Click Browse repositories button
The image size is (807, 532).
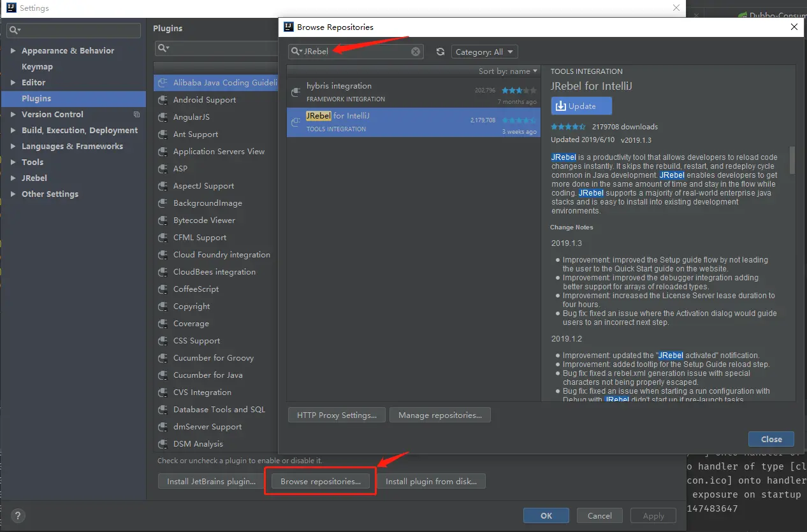coord(321,482)
